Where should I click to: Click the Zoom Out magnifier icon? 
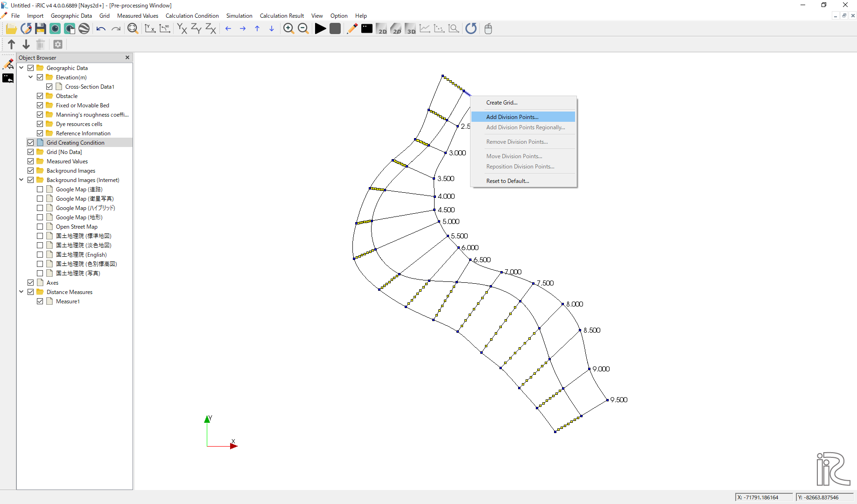[303, 29]
